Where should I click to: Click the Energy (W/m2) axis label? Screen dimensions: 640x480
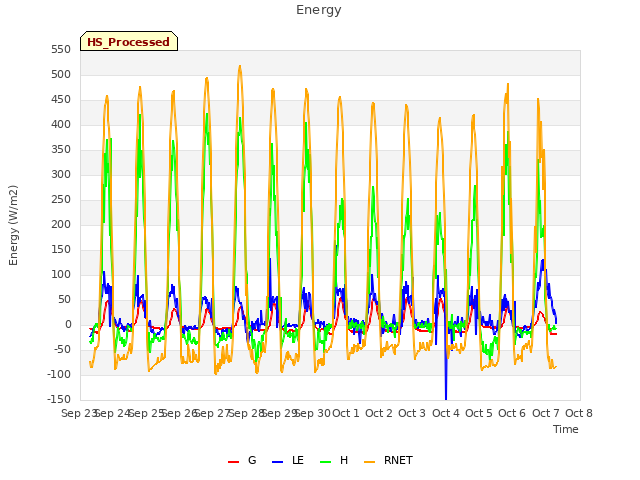pyautogui.click(x=13, y=225)
